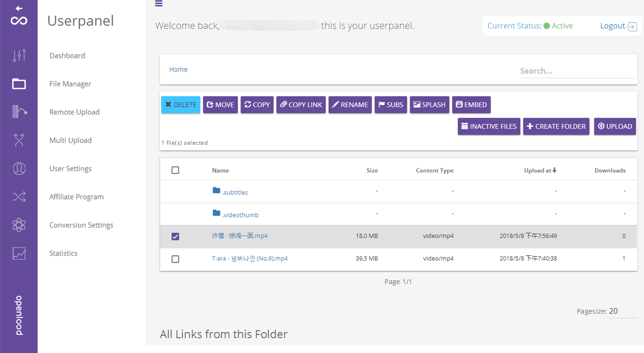644x353 pixels.
Task: Open Remote Upload menu item
Action: (74, 112)
